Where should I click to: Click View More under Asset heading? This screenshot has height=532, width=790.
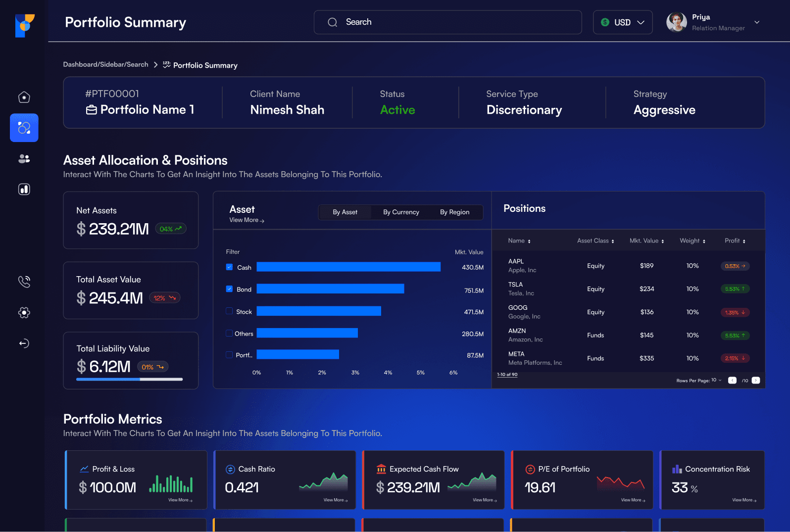point(247,220)
